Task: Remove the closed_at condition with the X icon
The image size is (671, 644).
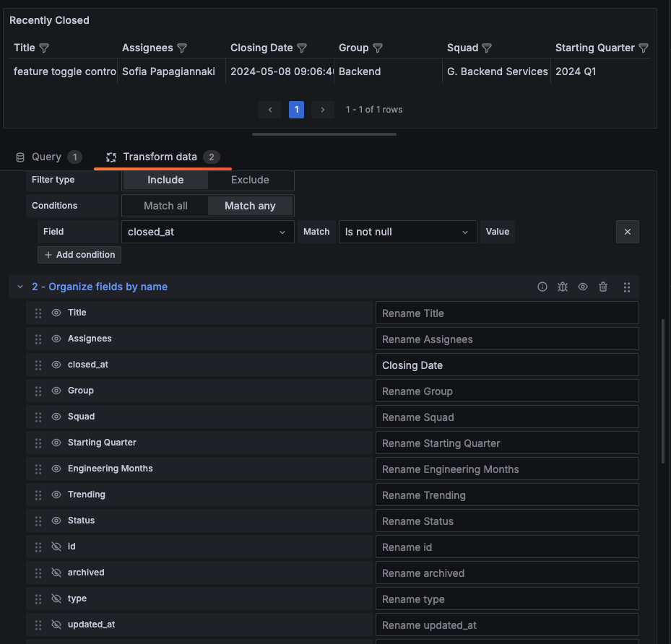Action: coord(627,231)
